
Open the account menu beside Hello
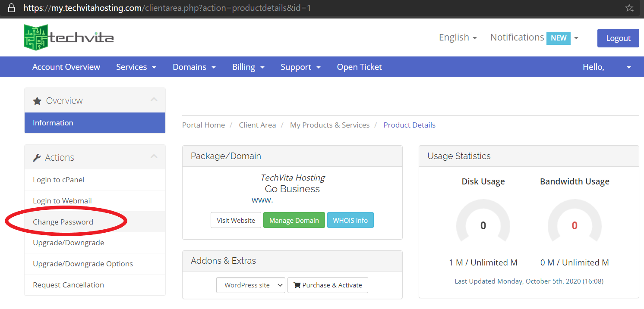pyautogui.click(x=628, y=67)
